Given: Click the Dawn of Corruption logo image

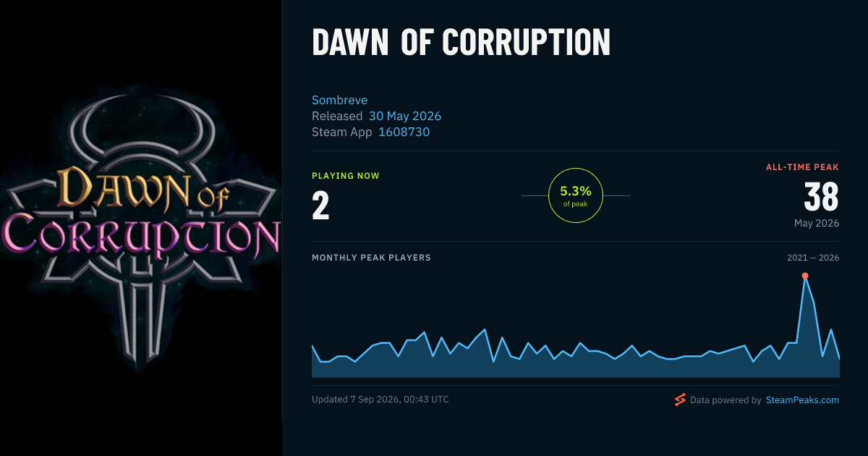Looking at the screenshot, I should click(x=141, y=228).
